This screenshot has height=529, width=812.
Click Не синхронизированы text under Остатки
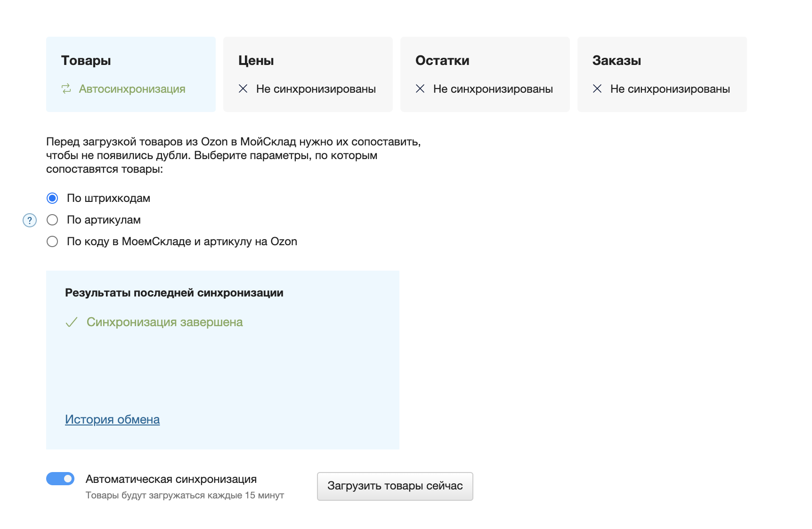(x=493, y=89)
